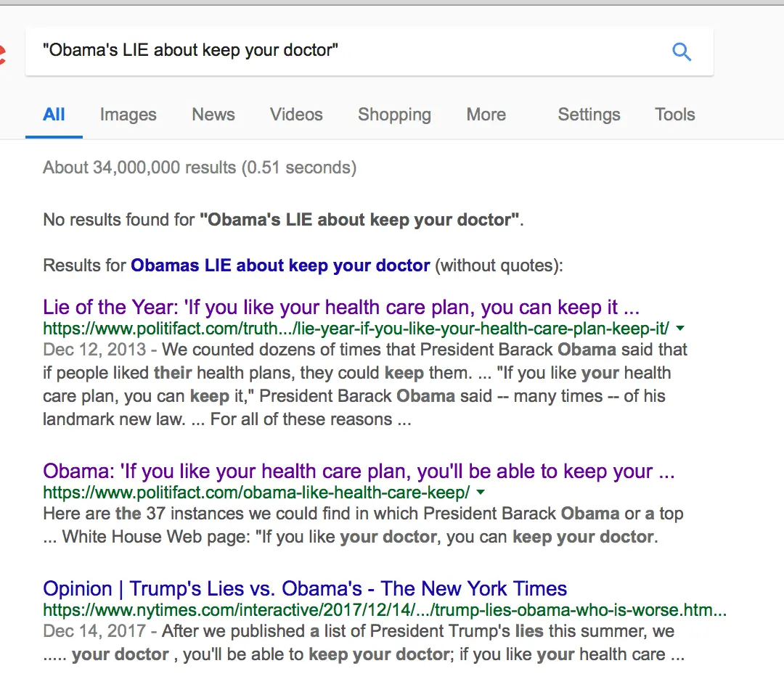Click the politifact.com/obama-like-health-care-keep URL

pyautogui.click(x=257, y=493)
